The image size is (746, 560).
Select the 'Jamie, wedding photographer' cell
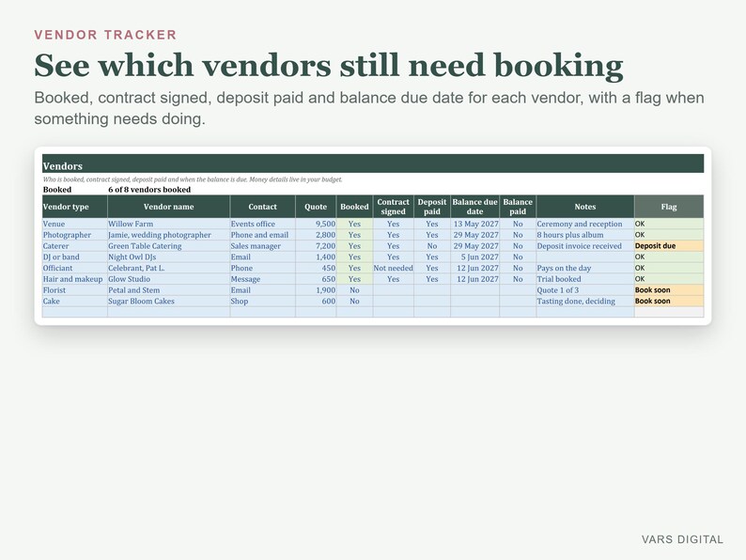(168, 235)
